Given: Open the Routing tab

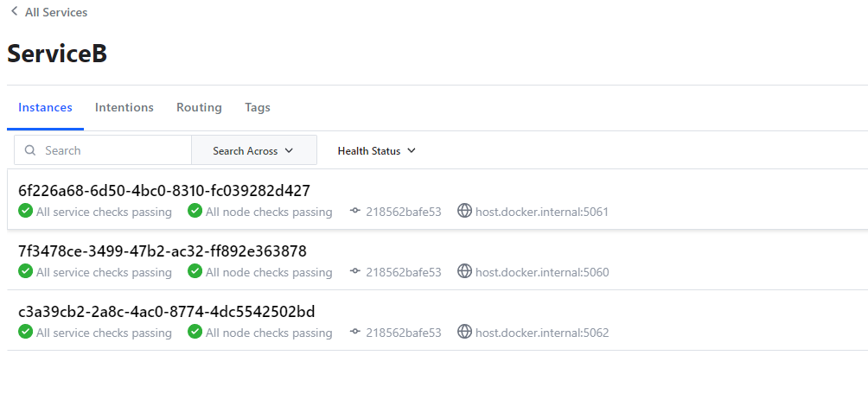Looking at the screenshot, I should tap(199, 108).
